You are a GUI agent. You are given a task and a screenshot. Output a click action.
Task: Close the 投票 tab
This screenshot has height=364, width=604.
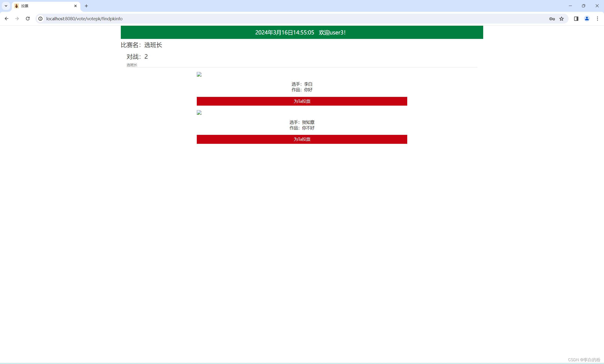75,6
